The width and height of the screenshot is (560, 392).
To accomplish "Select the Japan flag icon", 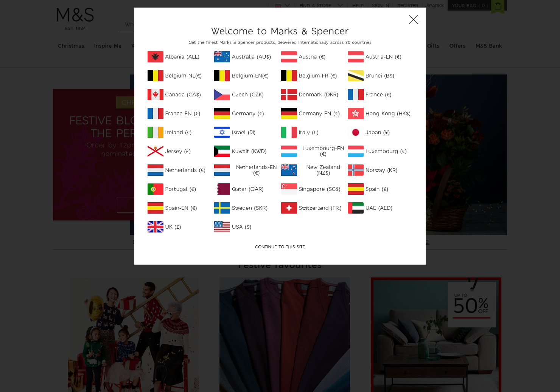I will click(356, 132).
